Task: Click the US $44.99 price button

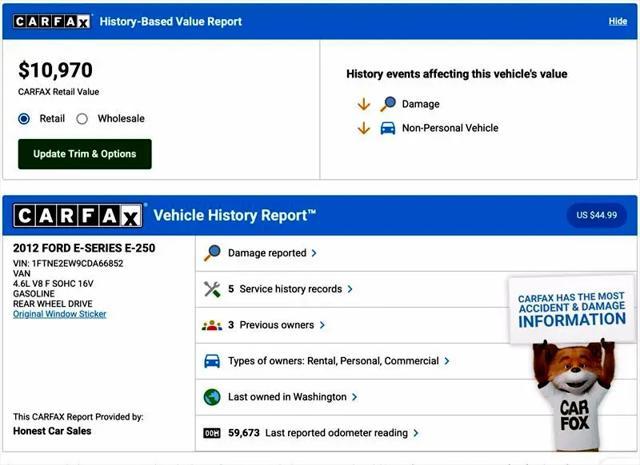Action: (596, 215)
